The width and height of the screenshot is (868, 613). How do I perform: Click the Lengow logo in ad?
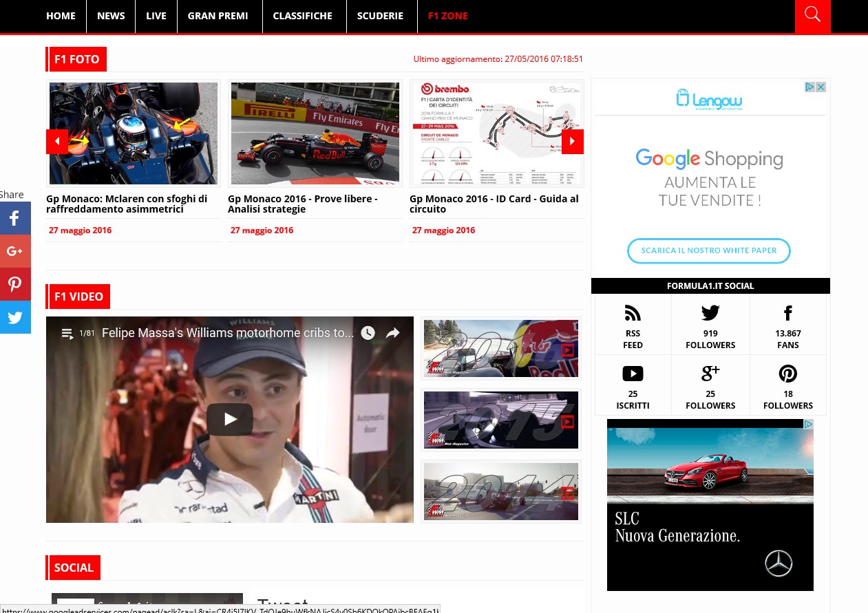pos(709,99)
